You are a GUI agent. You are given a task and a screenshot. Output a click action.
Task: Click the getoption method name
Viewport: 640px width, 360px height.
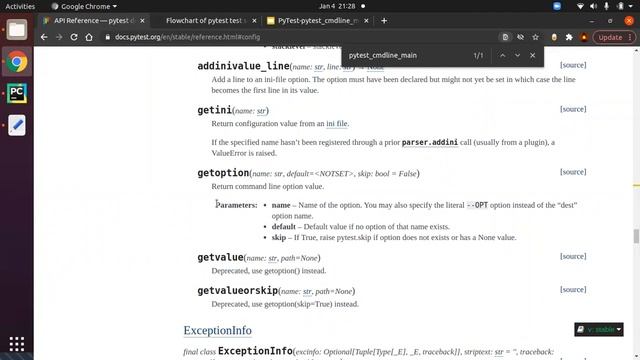point(223,173)
